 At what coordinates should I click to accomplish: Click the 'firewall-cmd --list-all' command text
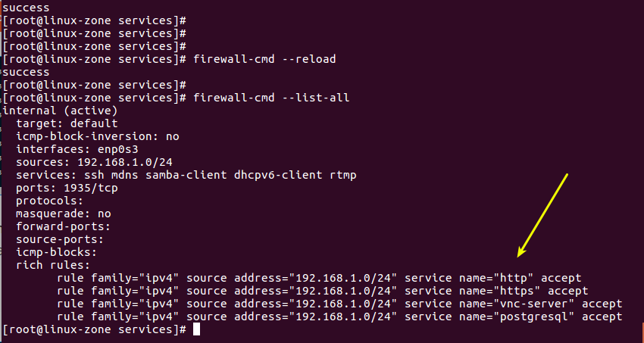pyautogui.click(x=271, y=98)
